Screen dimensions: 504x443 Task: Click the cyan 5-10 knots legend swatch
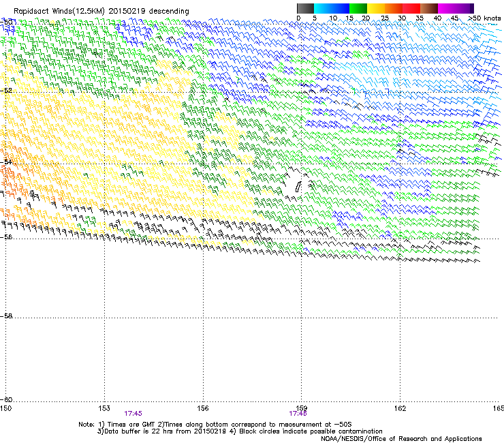pyautogui.click(x=323, y=8)
